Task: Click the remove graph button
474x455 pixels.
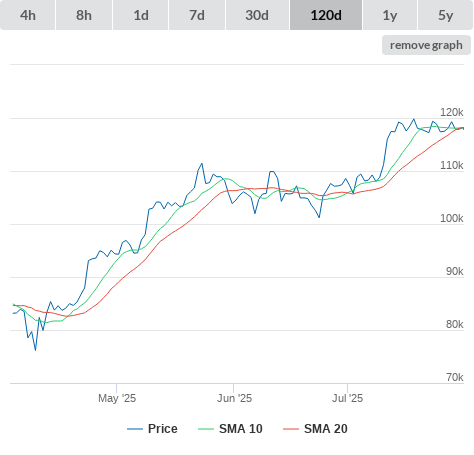Action: click(426, 45)
